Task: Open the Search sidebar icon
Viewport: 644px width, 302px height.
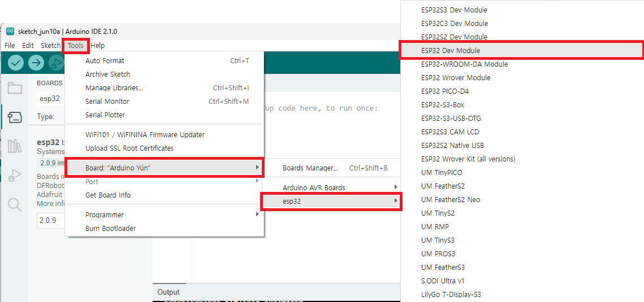Action: tap(15, 204)
